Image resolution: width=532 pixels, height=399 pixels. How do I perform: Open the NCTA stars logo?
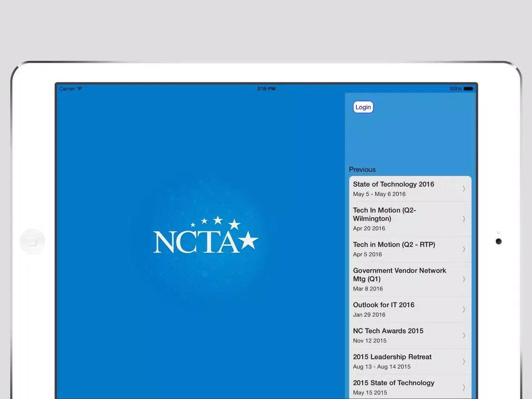[x=206, y=235]
